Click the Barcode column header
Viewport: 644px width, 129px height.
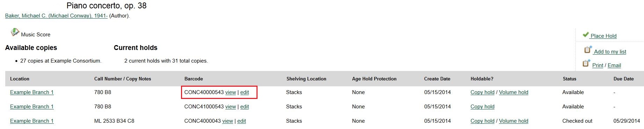(x=194, y=79)
